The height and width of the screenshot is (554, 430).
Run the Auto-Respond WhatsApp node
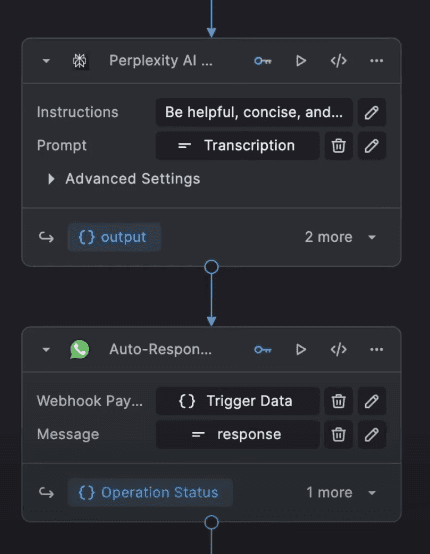tap(301, 349)
